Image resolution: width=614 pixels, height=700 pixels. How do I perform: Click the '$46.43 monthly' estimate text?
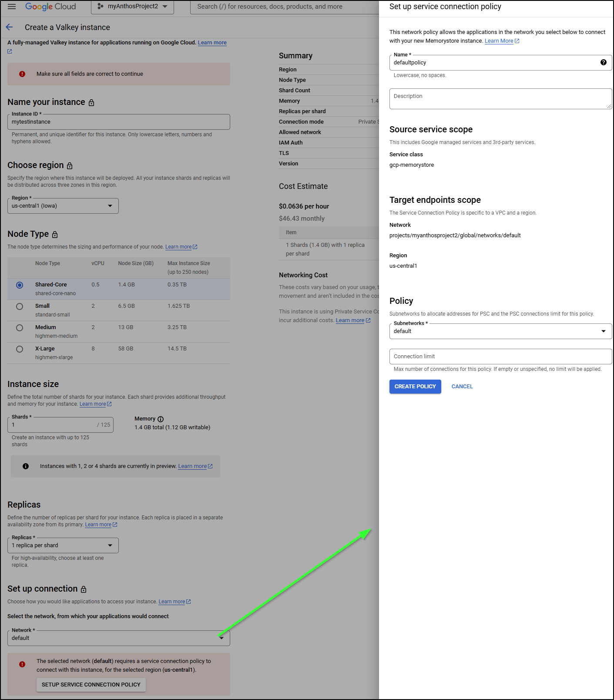click(302, 219)
